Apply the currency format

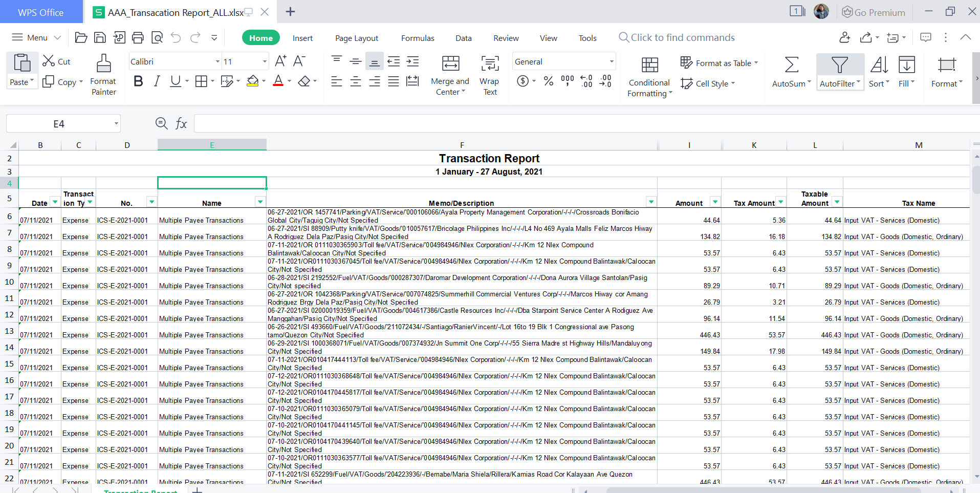pos(523,81)
